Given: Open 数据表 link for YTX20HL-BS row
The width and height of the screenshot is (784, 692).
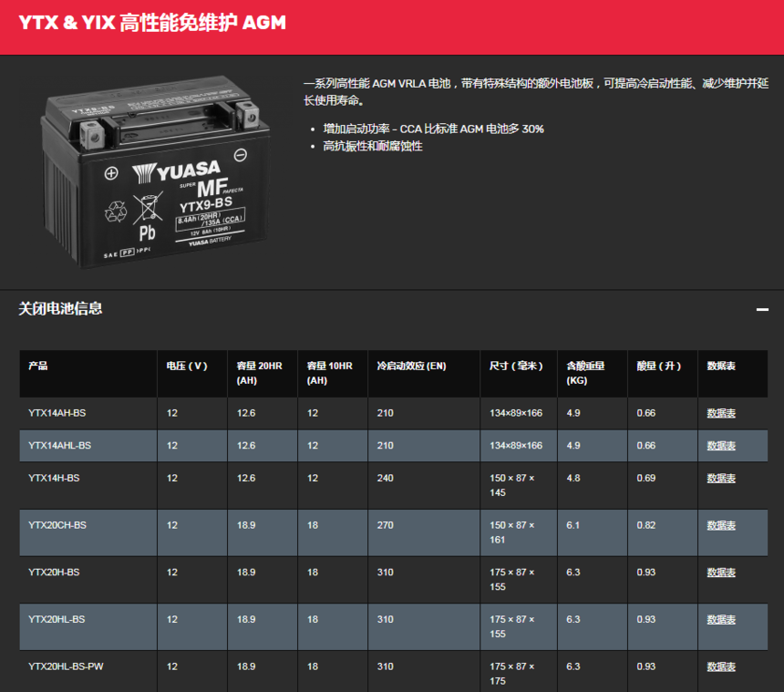Looking at the screenshot, I should (x=721, y=619).
